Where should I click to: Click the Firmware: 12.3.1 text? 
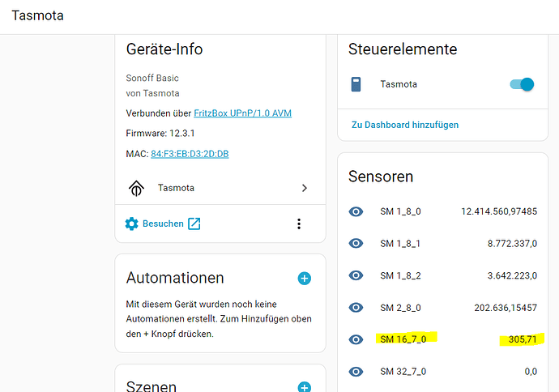pos(160,134)
